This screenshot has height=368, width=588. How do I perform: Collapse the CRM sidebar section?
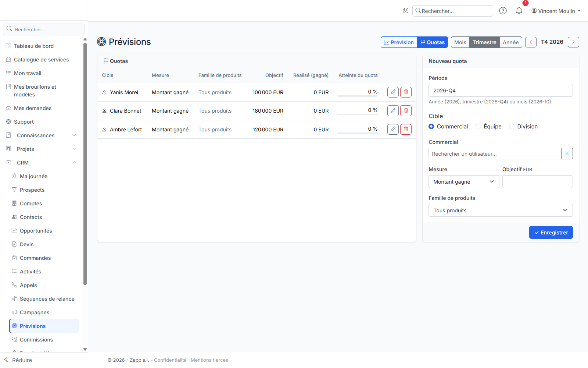[x=41, y=163]
